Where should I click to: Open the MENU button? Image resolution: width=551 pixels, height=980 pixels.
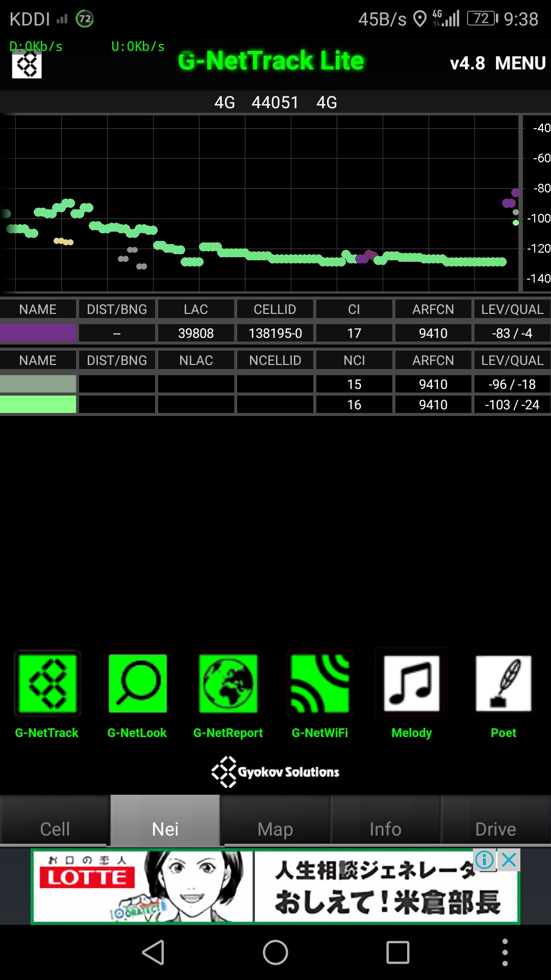[520, 63]
